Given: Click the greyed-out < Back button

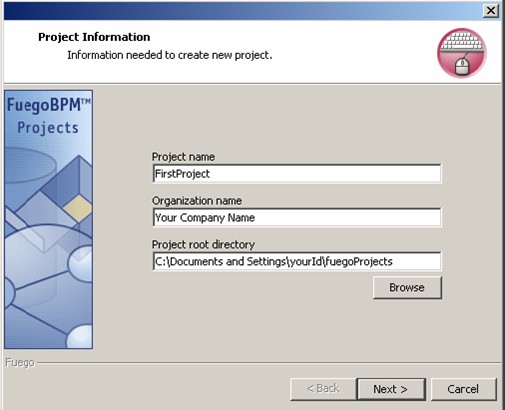Looking at the screenshot, I should [323, 389].
